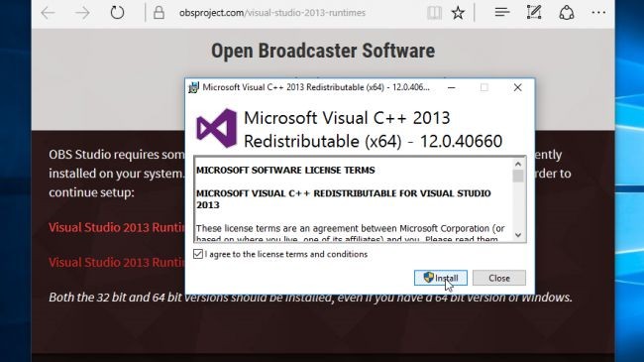This screenshot has height=362, width=644.
Task: Click the text 'Both the 32 bit and 64 bit'
Action: pyautogui.click(x=115, y=297)
